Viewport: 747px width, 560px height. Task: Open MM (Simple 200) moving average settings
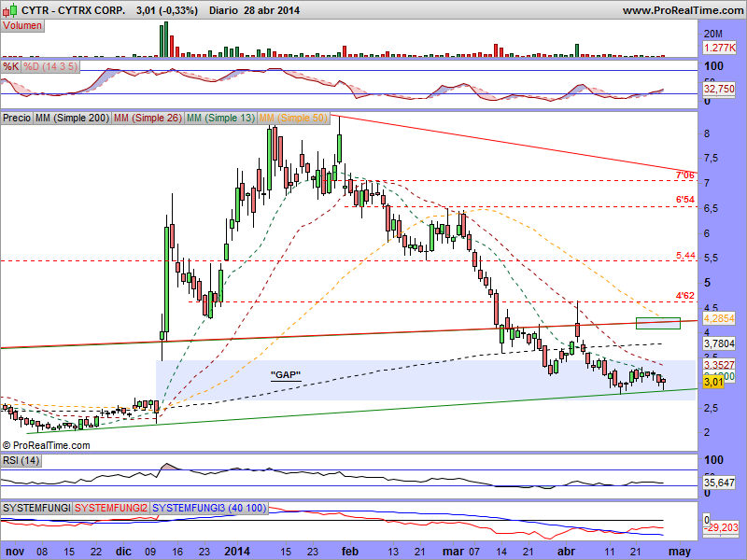(x=72, y=118)
